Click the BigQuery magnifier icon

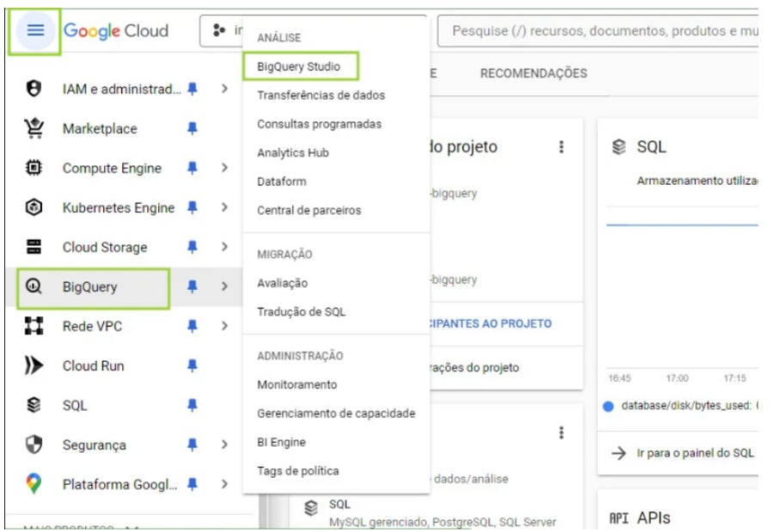coord(34,286)
